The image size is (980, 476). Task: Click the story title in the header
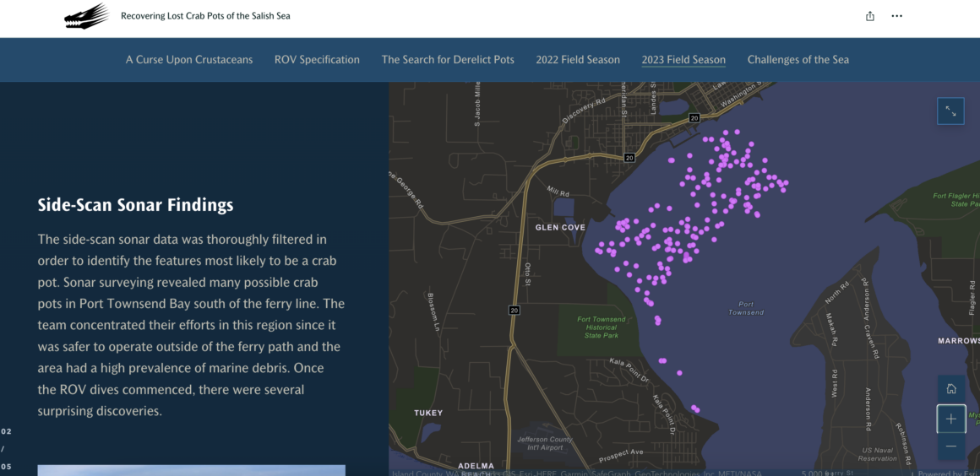(x=205, y=16)
